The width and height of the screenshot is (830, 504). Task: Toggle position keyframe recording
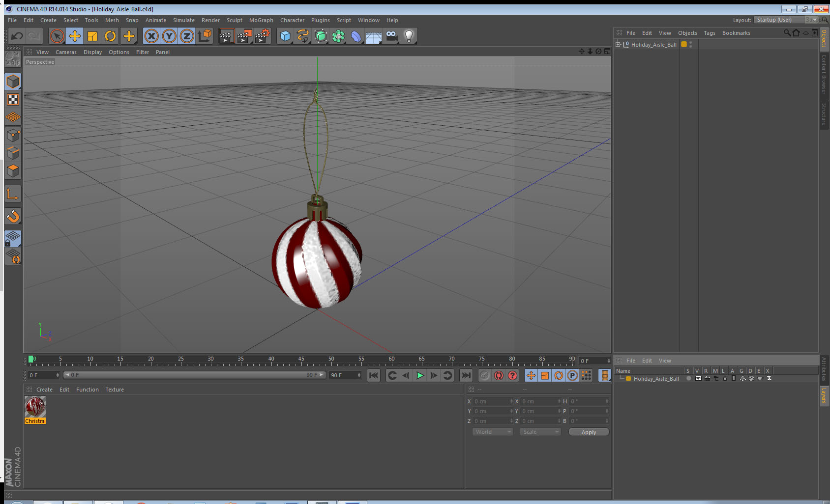[531, 375]
